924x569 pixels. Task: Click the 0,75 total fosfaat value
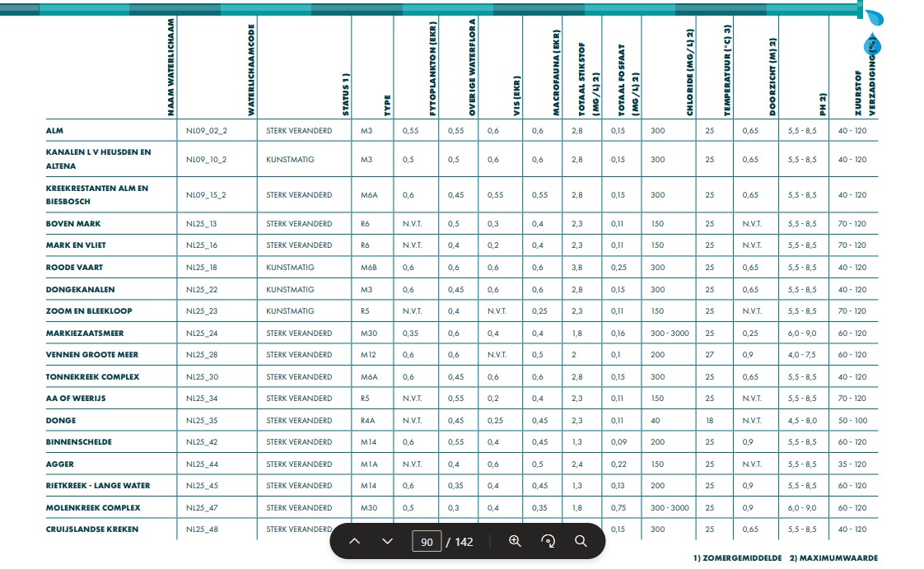(618, 508)
